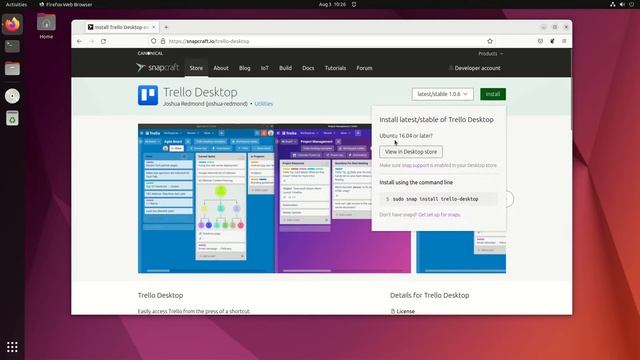The width and height of the screenshot is (640, 360).
Task: Click the Firefox Web Browser top bar menu
Action: pyautogui.click(x=65, y=4)
